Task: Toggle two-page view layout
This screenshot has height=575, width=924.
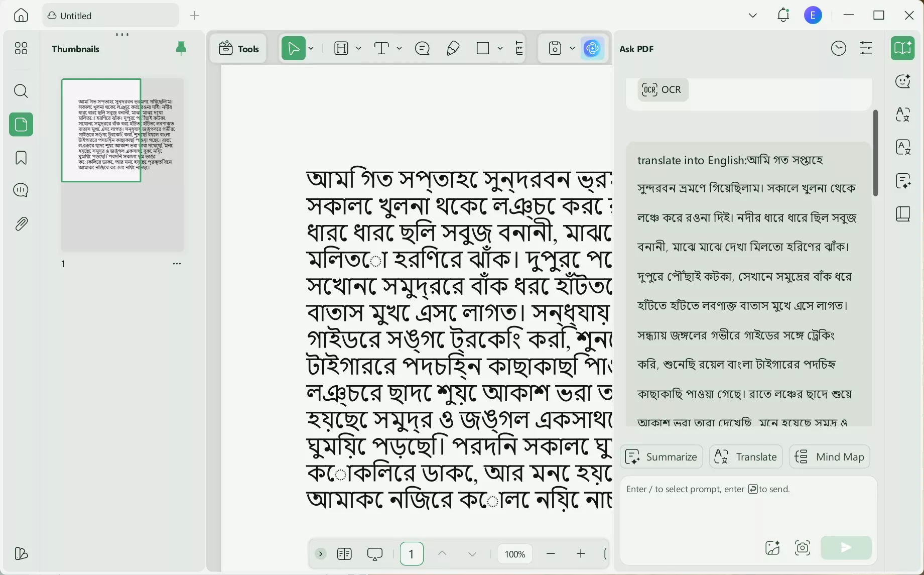Action: point(344,553)
